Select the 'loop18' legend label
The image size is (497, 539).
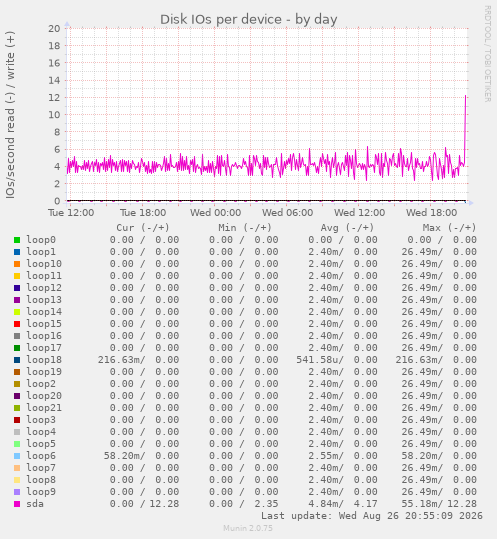coord(44,360)
